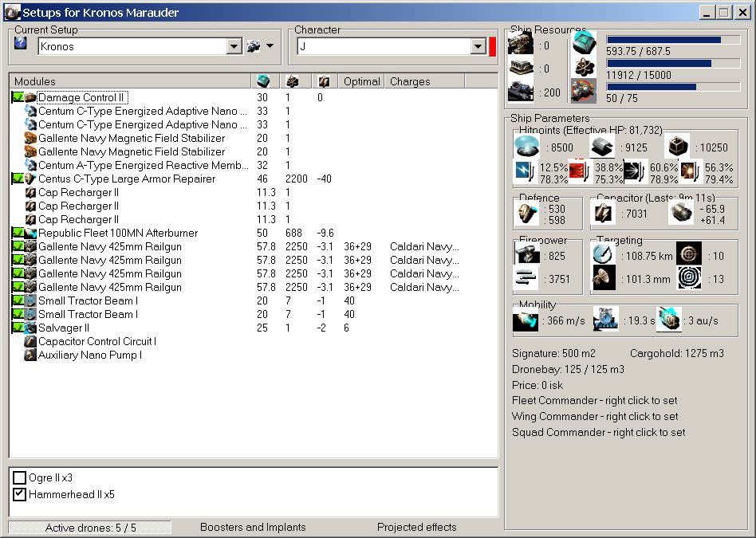Click the max locked targets icon showing 10
This screenshot has height=538, width=756.
[689, 254]
